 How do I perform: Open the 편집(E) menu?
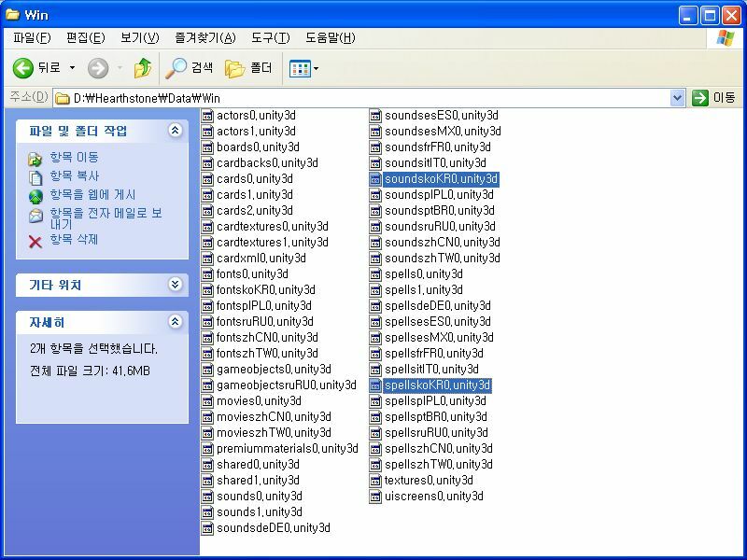pyautogui.click(x=86, y=37)
